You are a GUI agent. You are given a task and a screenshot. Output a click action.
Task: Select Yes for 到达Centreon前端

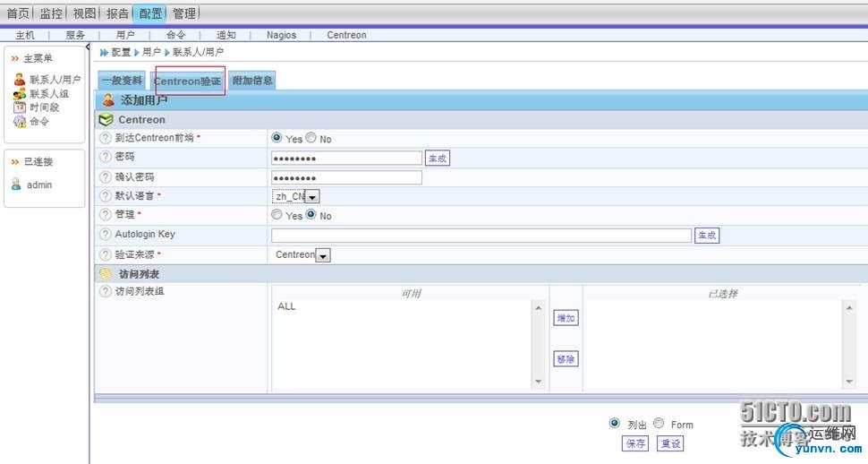pos(277,137)
